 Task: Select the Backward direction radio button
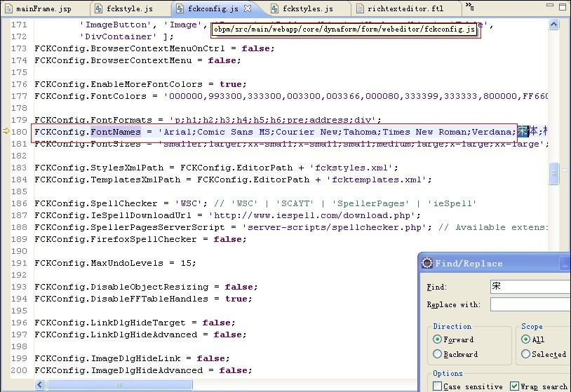(438, 354)
